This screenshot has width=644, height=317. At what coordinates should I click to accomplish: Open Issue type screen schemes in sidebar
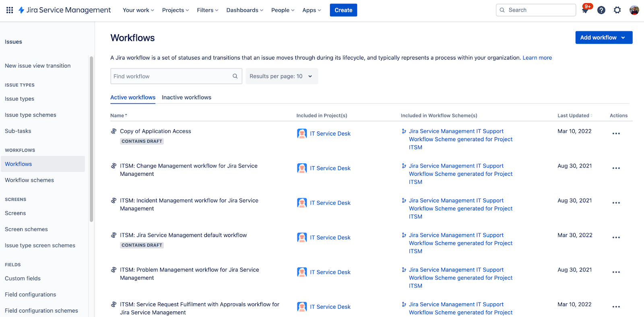tap(40, 245)
